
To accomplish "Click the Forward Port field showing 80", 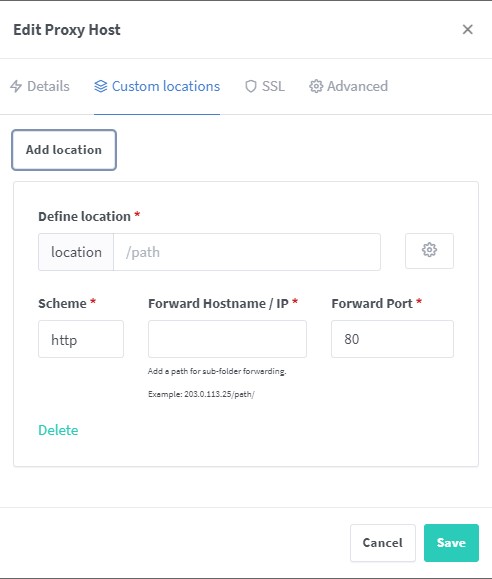I will [392, 339].
